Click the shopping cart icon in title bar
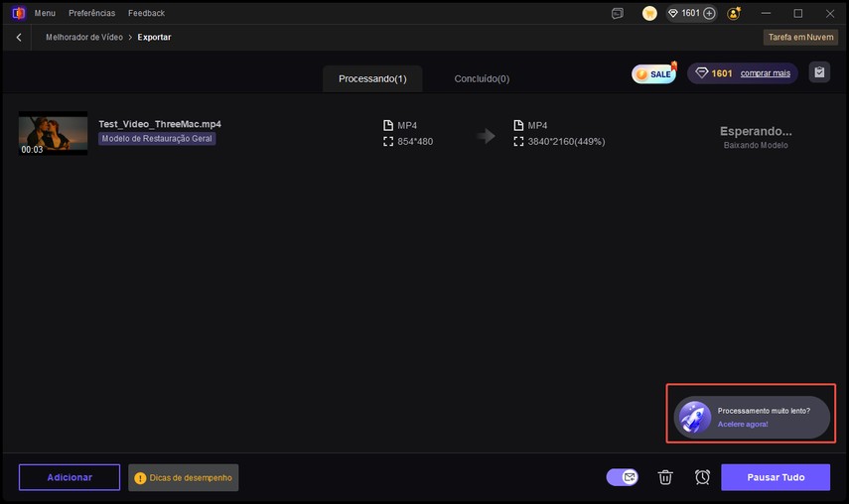The width and height of the screenshot is (849, 504). (x=649, y=13)
